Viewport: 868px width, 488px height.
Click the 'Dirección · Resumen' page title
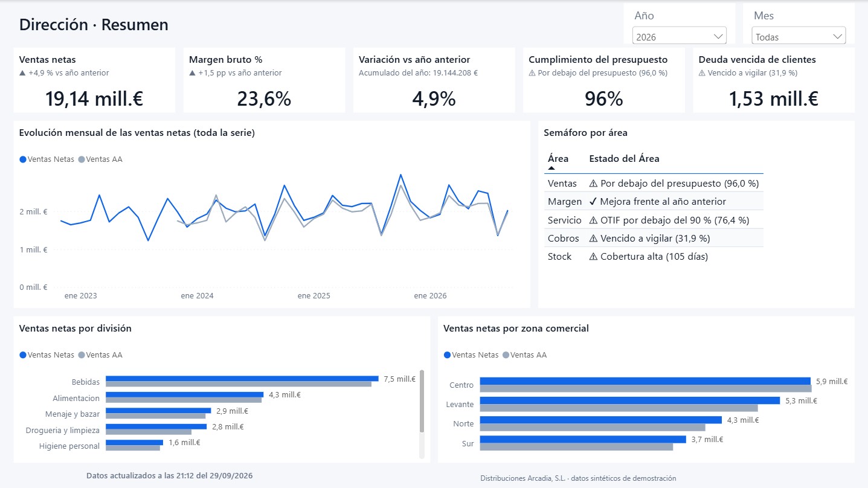point(94,25)
